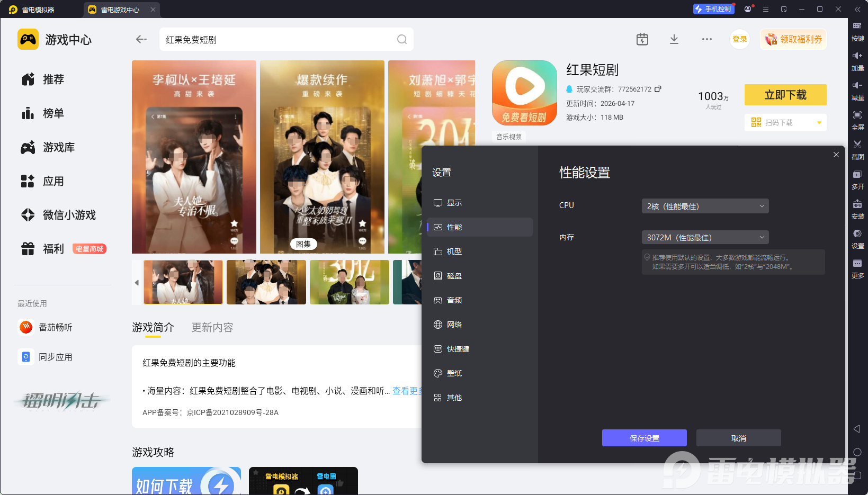Switch to the 更新内容 tab

pos(212,327)
